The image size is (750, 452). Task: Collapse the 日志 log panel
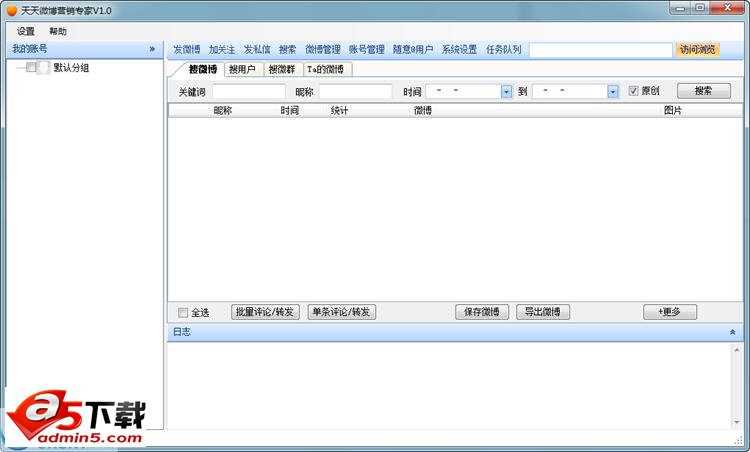[x=732, y=332]
